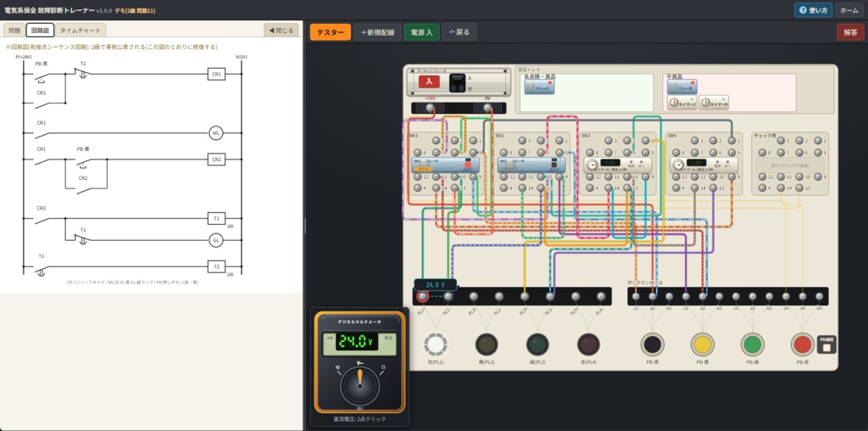The height and width of the screenshot is (431, 868).
Task: Probe the PL1- terminal
Action: [448, 297]
